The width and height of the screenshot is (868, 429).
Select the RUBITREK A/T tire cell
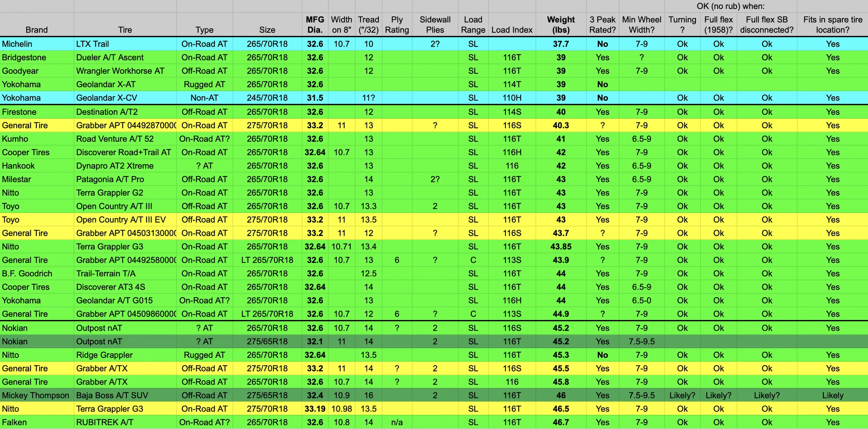click(125, 422)
